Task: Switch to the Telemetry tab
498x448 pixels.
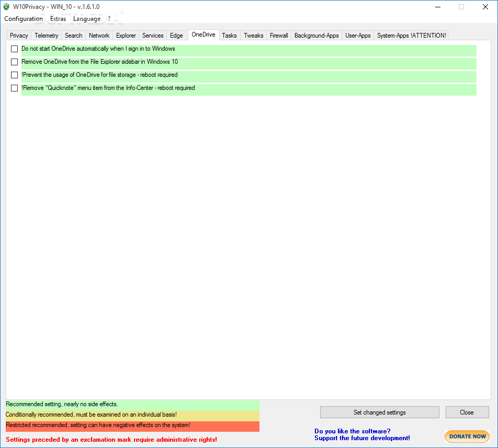Action: (47, 36)
